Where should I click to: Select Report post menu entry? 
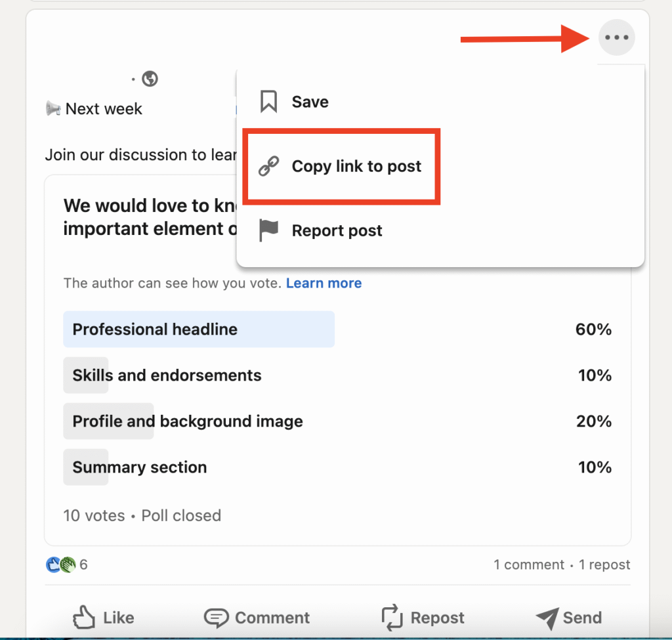click(x=337, y=230)
